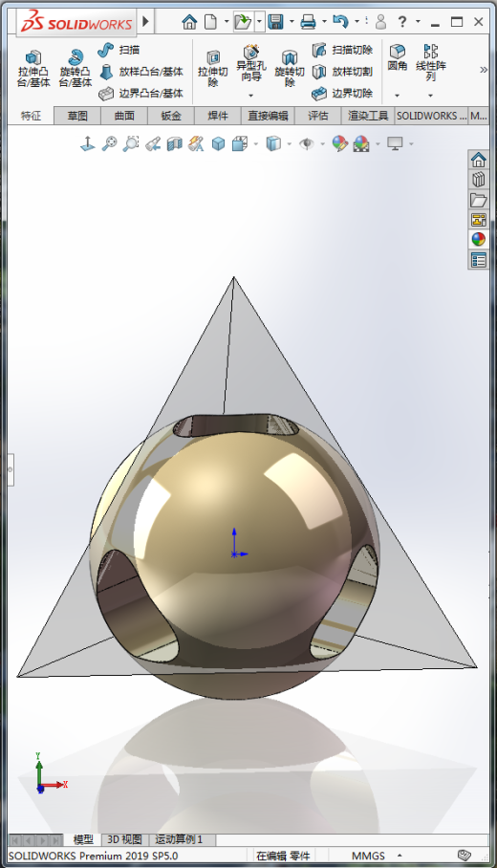Click the 扫描切除 swept cut button

342,50
